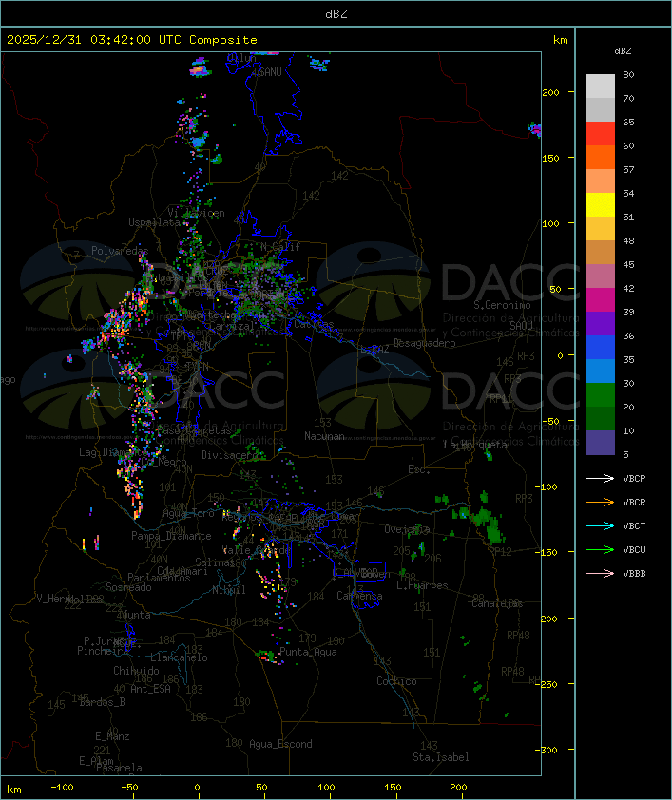Viewport: 672px width, 800px height.
Task: Click the S.Geronimo place label
Action: pyautogui.click(x=502, y=305)
